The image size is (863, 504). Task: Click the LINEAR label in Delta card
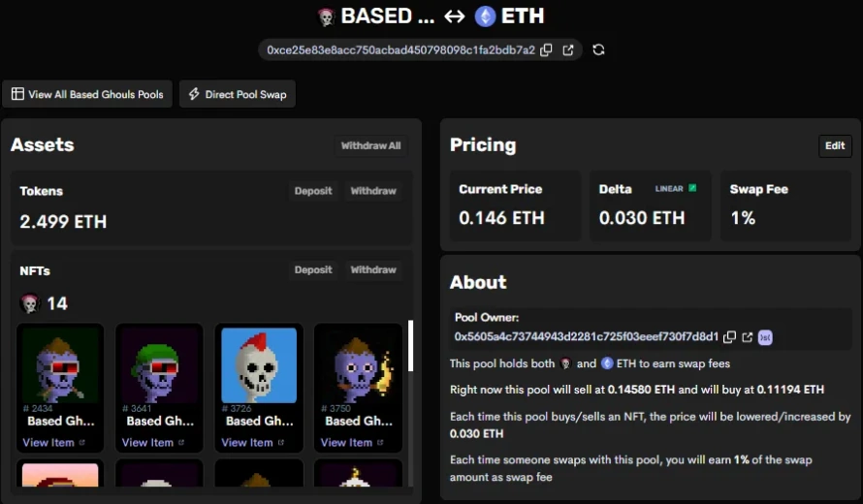click(669, 188)
